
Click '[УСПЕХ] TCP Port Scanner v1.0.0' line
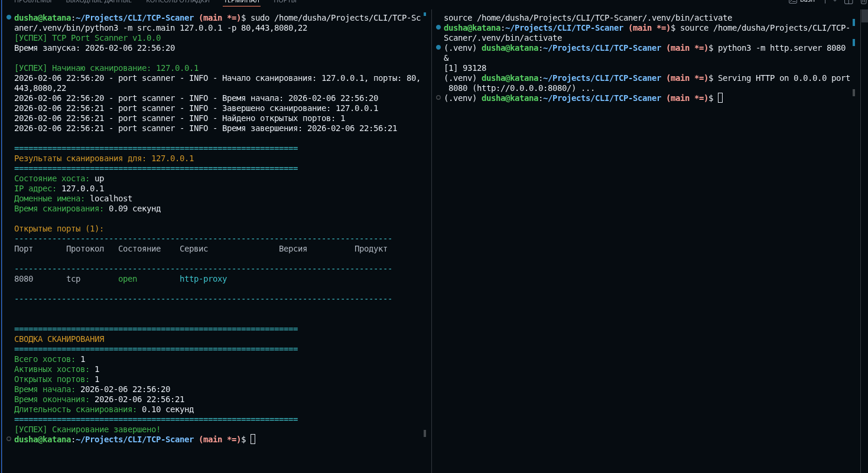[87, 38]
